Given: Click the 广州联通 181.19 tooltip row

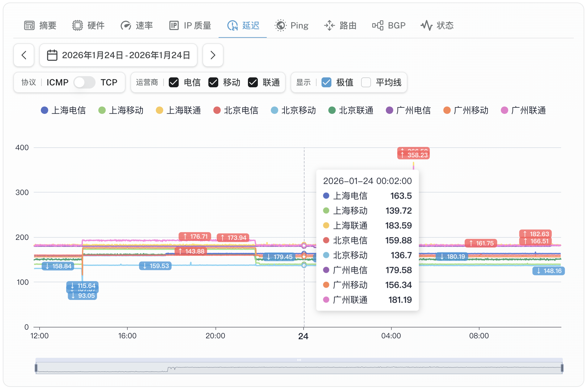Looking at the screenshot, I should point(368,300).
